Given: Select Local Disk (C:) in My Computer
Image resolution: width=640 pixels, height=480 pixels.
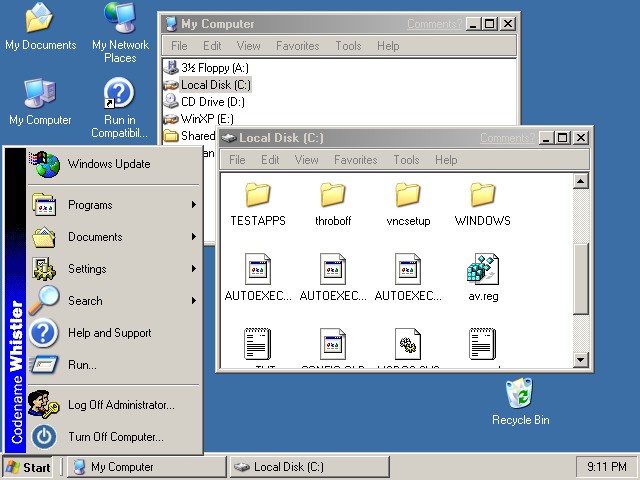Looking at the screenshot, I should pyautogui.click(x=207, y=85).
